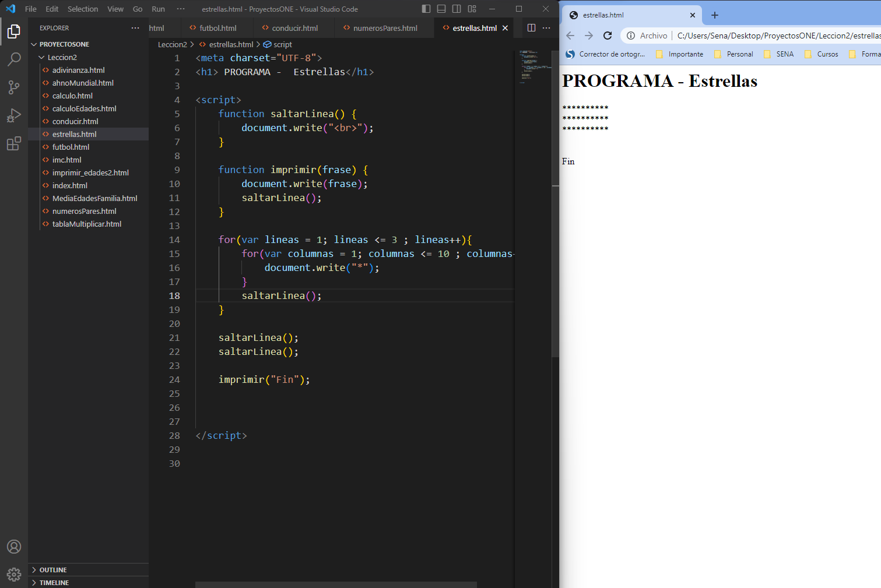Open the Corrector de ortogr... bookmark

coord(606,54)
